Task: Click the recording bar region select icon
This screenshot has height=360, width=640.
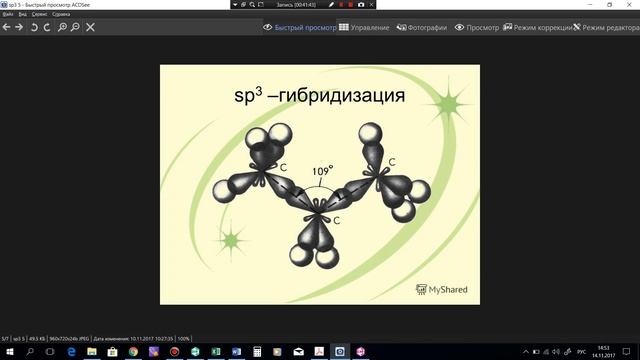Action: point(261,4)
